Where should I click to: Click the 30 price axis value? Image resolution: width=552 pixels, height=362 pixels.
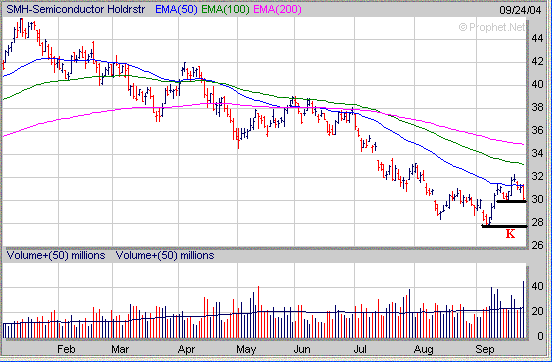click(537, 199)
